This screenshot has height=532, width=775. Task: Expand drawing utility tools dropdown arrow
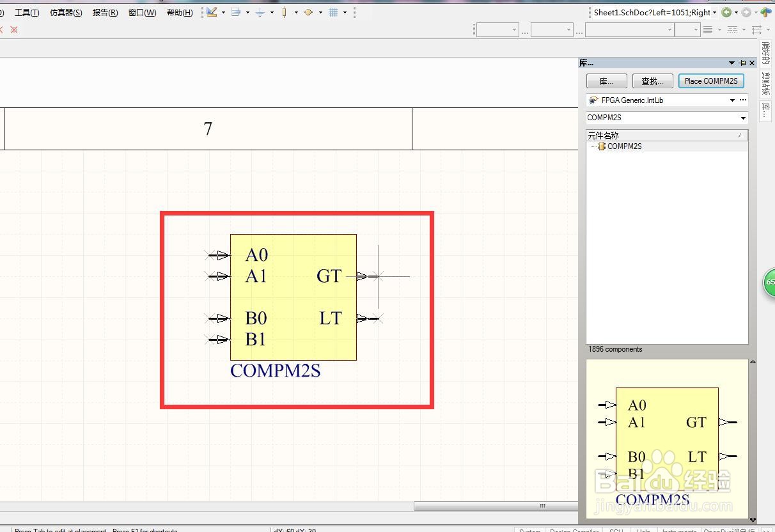[223, 12]
